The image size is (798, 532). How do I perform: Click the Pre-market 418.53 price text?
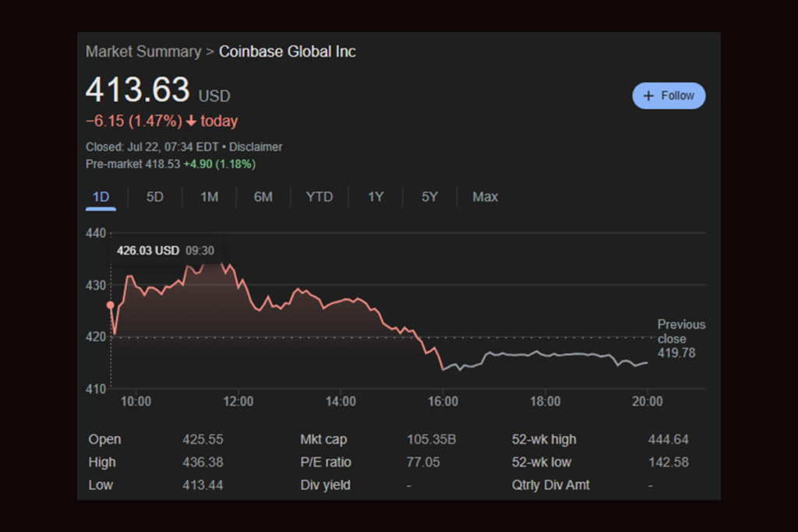(132, 164)
